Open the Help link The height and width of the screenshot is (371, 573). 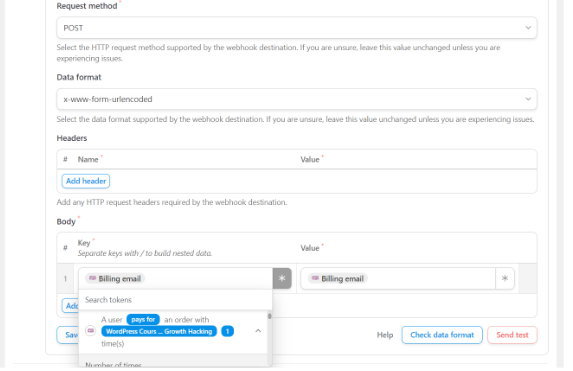point(385,335)
